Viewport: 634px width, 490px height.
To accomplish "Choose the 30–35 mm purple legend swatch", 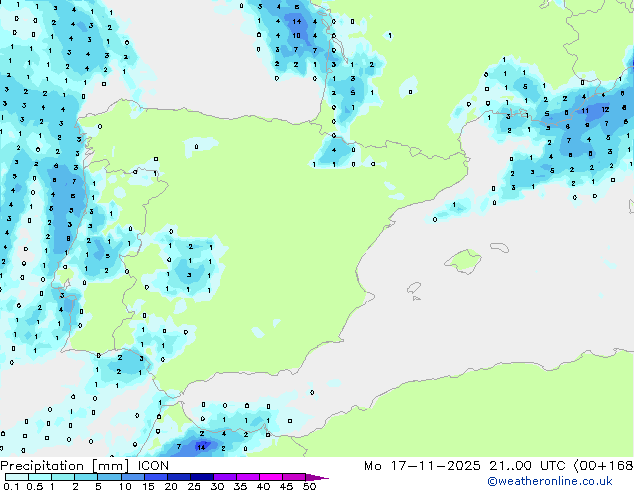I will (225, 477).
